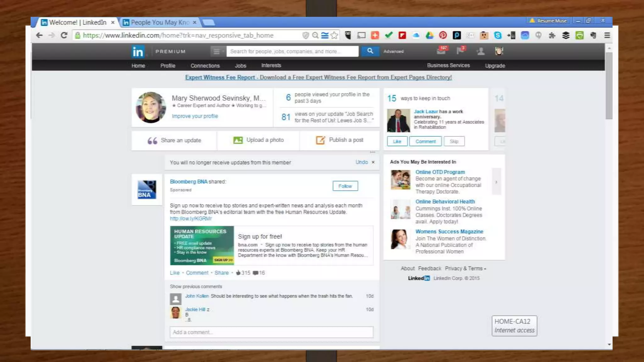
Task: Click the Google Drive extension icon
Action: coord(429,35)
